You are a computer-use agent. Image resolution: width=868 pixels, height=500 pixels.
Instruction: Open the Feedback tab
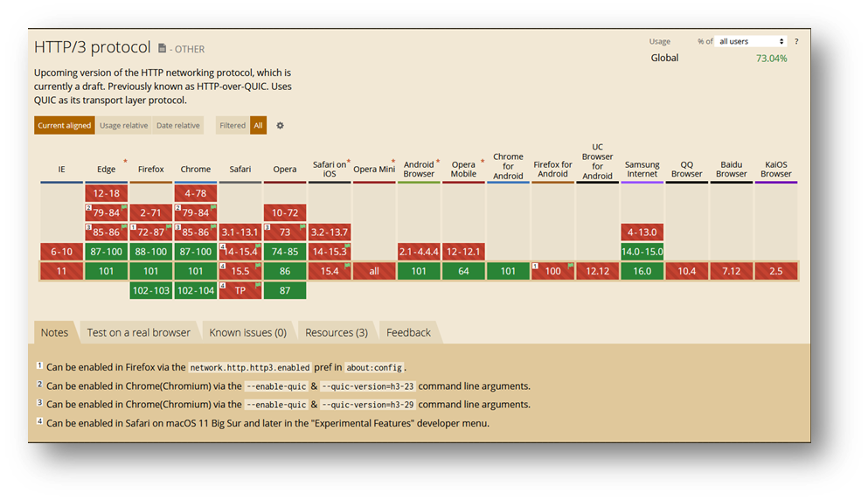click(x=408, y=332)
